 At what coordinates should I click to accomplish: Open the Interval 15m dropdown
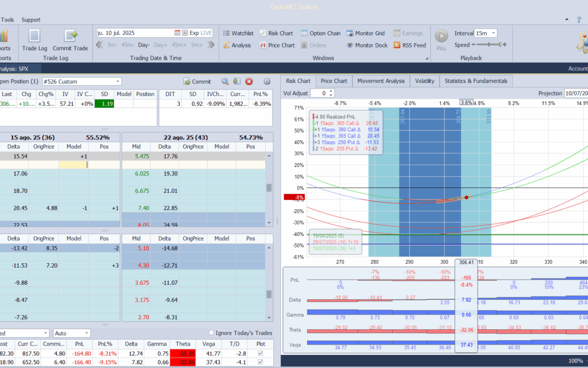tap(493, 33)
